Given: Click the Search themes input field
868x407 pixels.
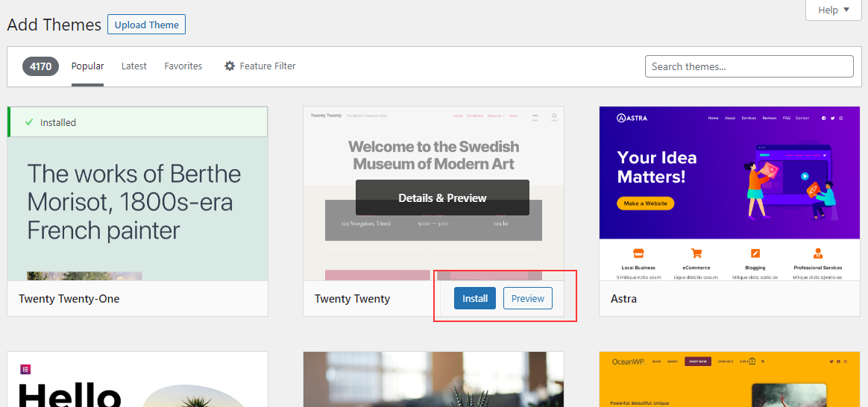Looking at the screenshot, I should 749,66.
